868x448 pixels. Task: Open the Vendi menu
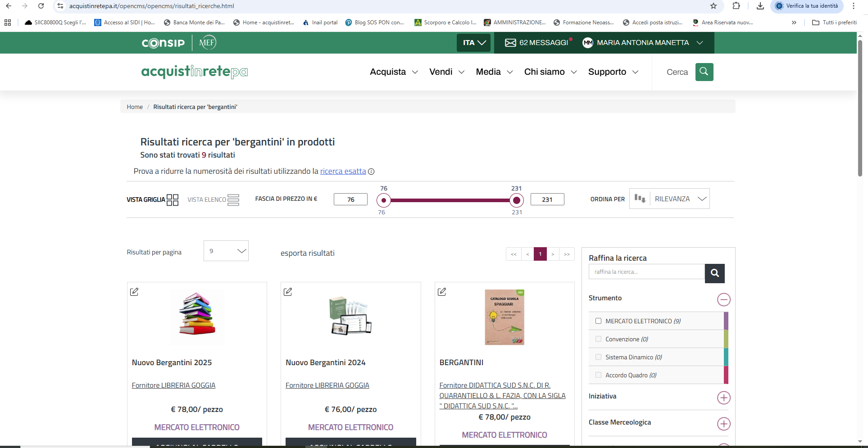coord(447,72)
